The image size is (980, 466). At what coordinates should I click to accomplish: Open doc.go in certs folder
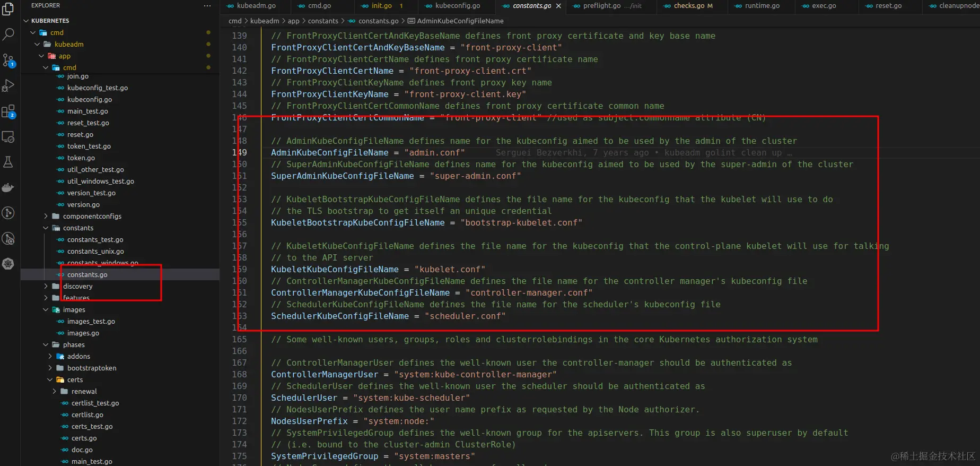click(82, 450)
